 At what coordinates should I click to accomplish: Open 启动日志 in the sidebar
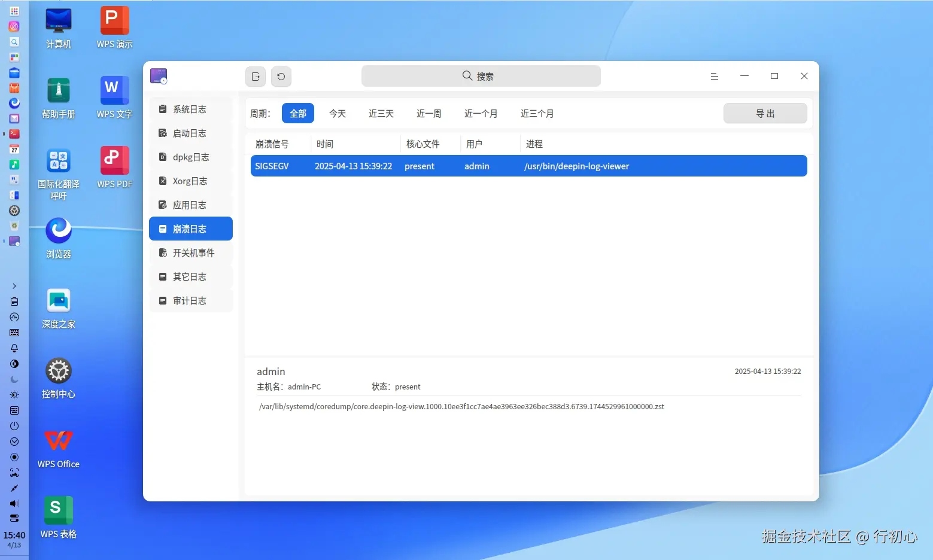[191, 133]
